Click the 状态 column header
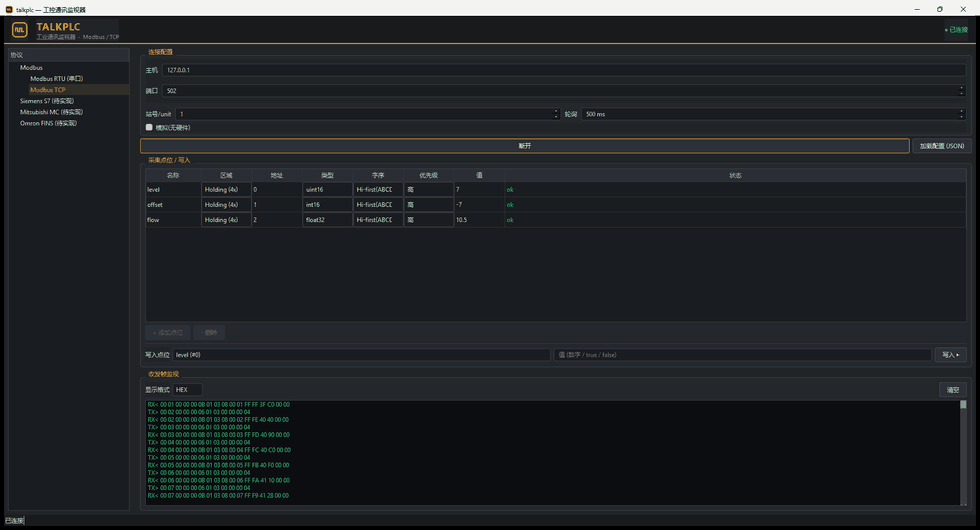 click(x=735, y=176)
